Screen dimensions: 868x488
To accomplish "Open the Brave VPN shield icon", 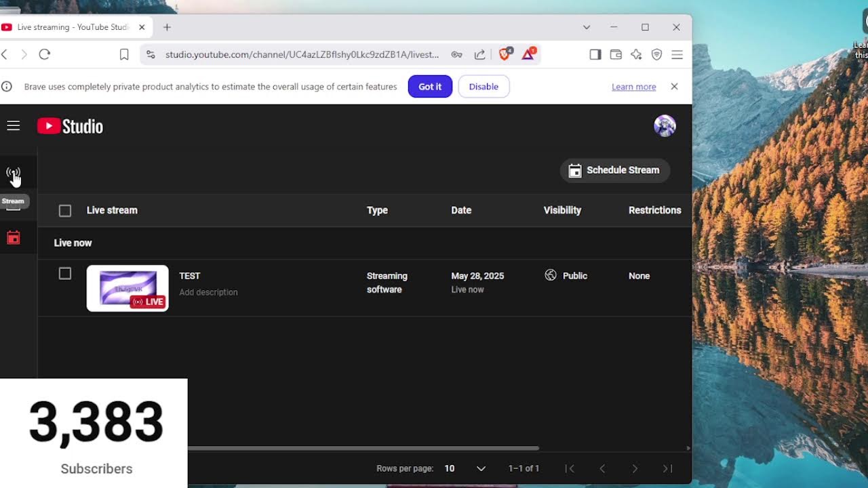I will coord(656,54).
